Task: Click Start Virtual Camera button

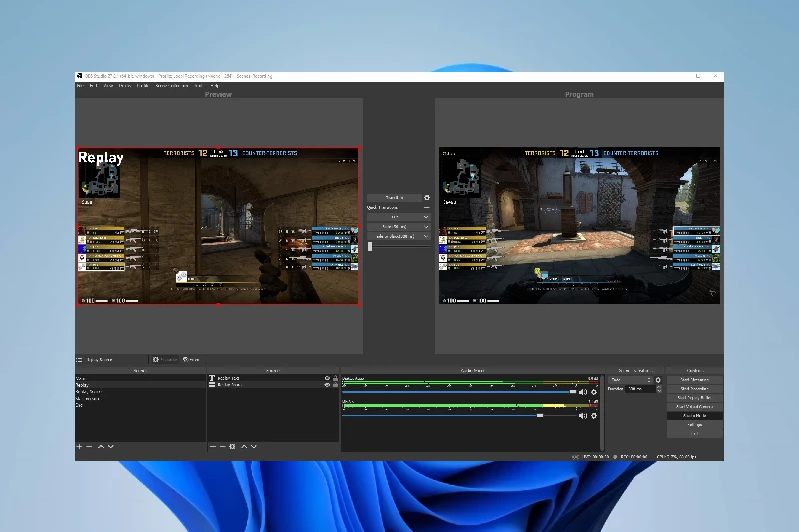Action: (x=694, y=407)
